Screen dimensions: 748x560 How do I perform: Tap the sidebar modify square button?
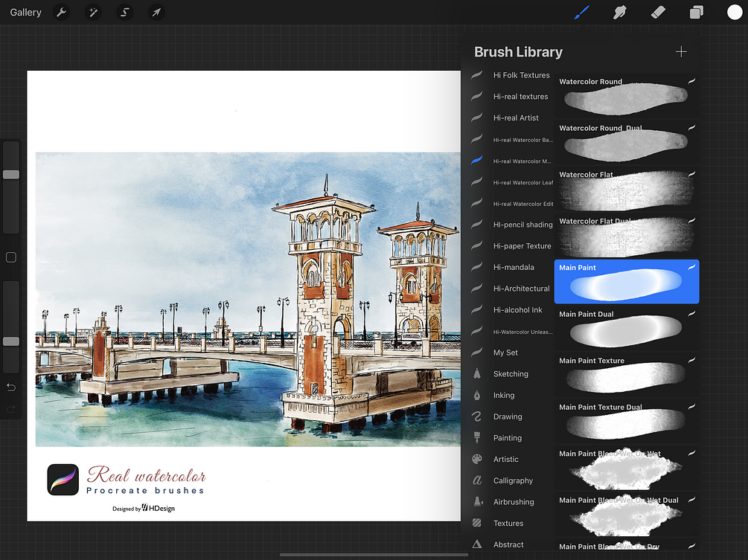(x=11, y=257)
